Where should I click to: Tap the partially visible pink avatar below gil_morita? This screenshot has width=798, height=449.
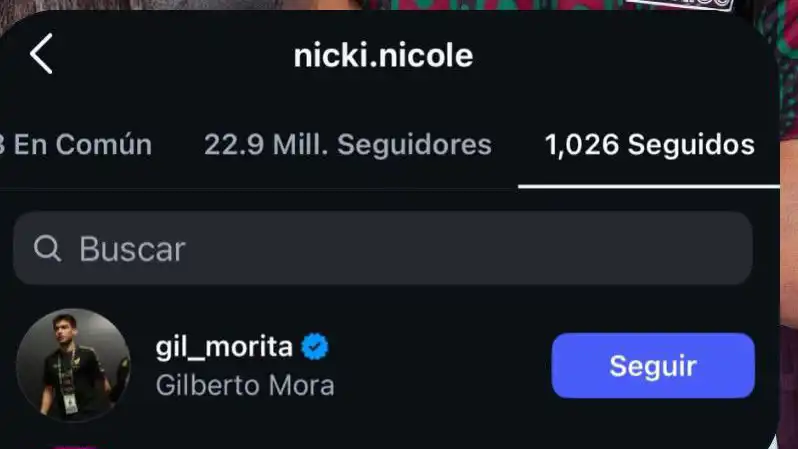click(x=74, y=446)
